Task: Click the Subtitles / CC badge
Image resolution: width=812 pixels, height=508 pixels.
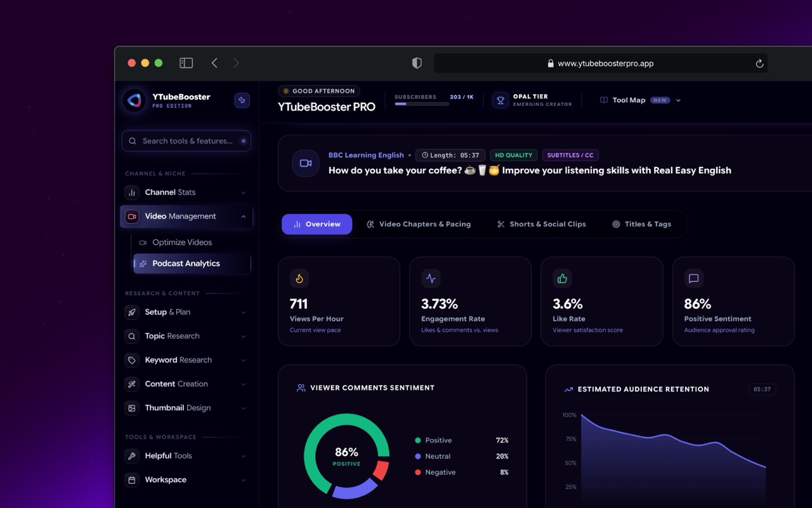Action: (570, 155)
